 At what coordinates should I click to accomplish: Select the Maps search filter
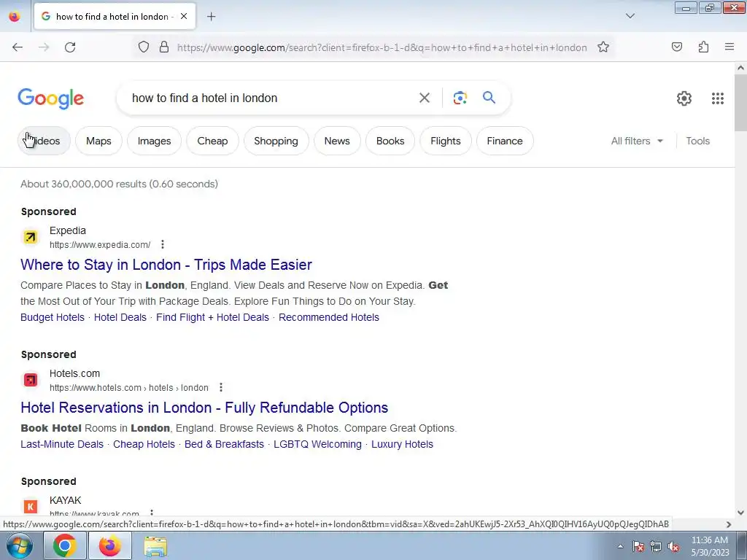click(98, 141)
